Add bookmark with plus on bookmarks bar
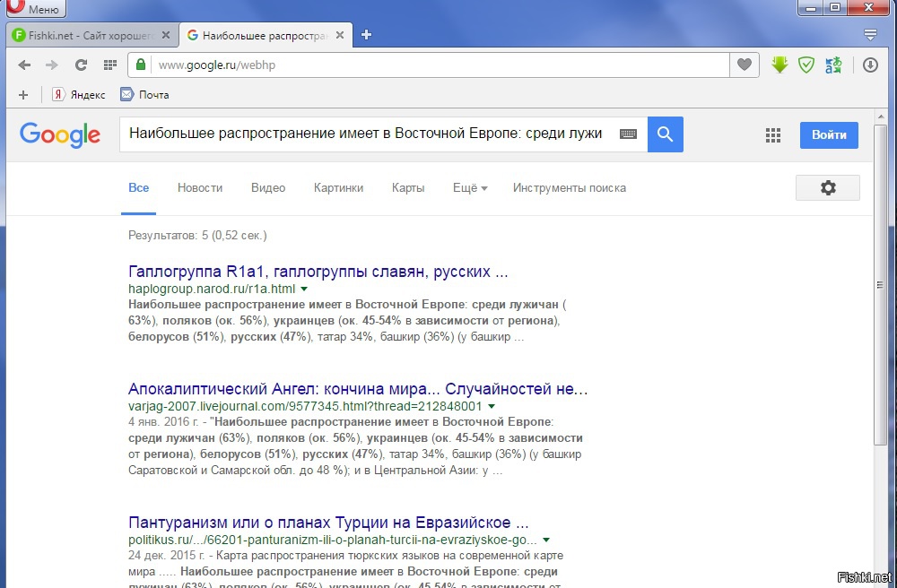The image size is (897, 588). pos(23,95)
